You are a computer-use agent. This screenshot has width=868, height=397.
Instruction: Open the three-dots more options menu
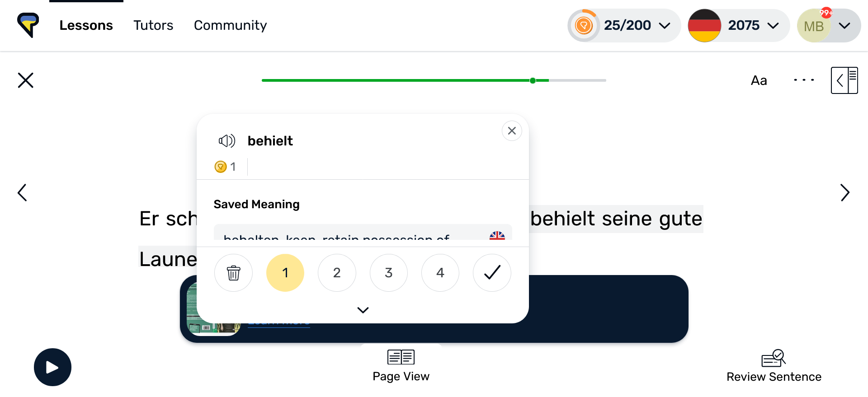pos(804,80)
